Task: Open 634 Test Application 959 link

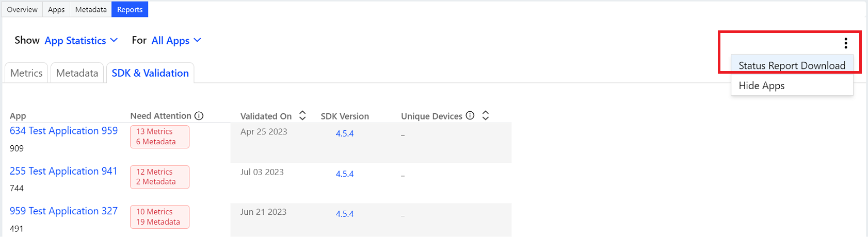Action: (x=63, y=131)
